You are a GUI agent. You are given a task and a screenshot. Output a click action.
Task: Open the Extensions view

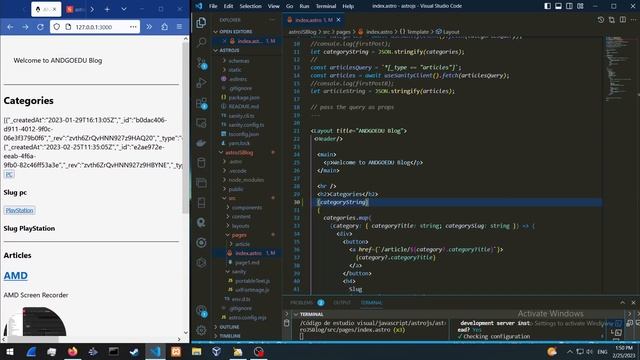[202, 103]
